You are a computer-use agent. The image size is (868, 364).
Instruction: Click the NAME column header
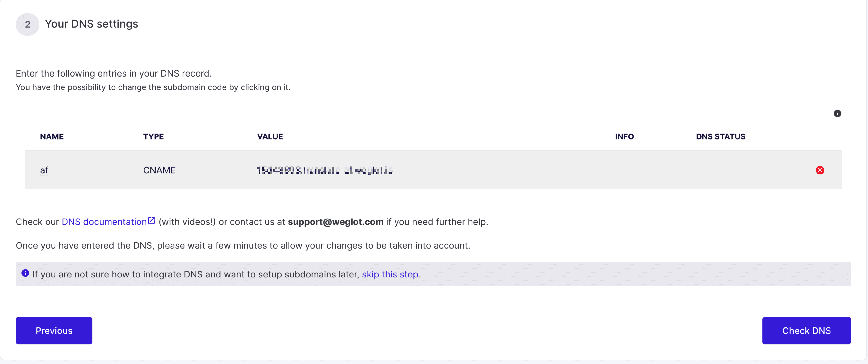coord(51,137)
